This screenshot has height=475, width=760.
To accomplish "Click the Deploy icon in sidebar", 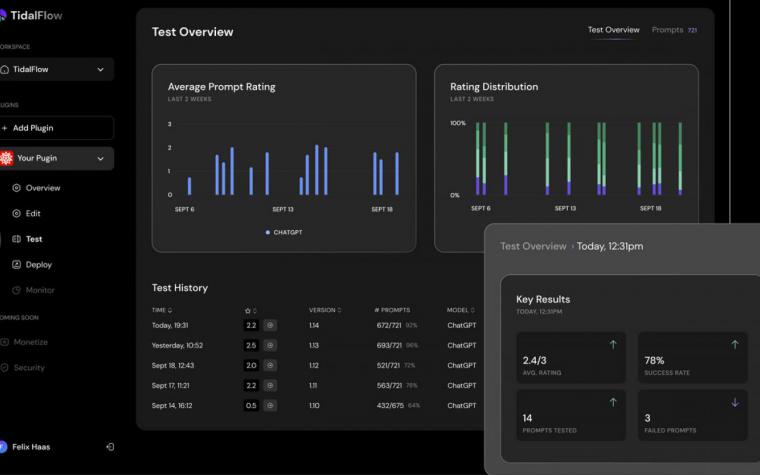I will [16, 265].
